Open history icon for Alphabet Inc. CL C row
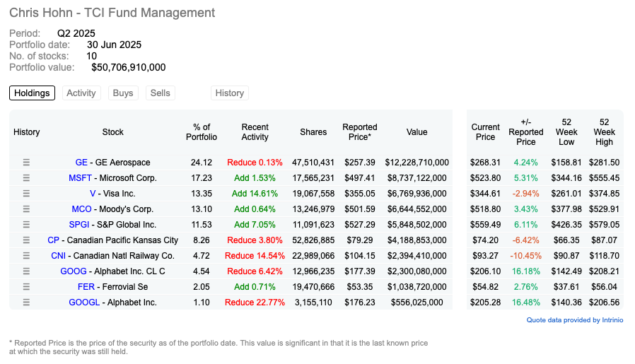Screen dimensions: 635x364 (x=26, y=271)
